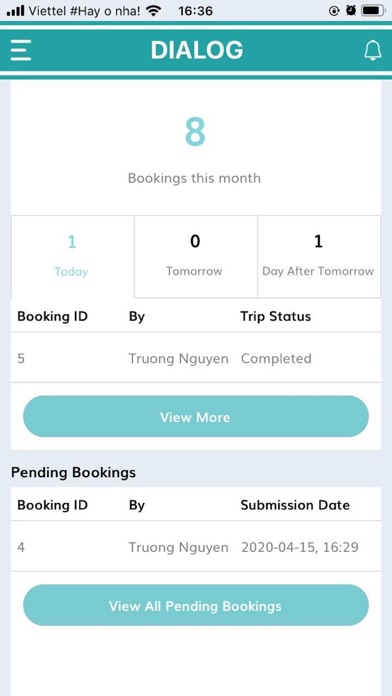This screenshot has width=392, height=696.
Task: Tap the Submission Date column header
Action: [295, 505]
